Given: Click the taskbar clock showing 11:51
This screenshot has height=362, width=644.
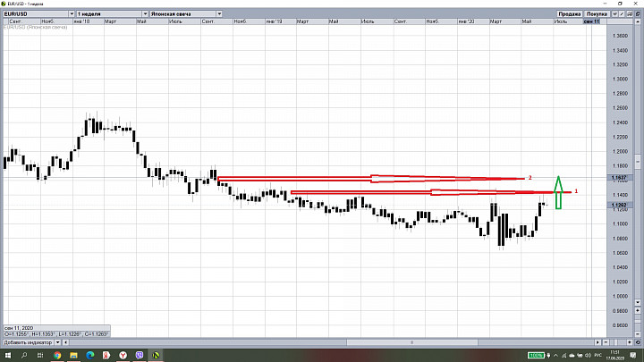Looking at the screenshot, I should click(x=614, y=355).
